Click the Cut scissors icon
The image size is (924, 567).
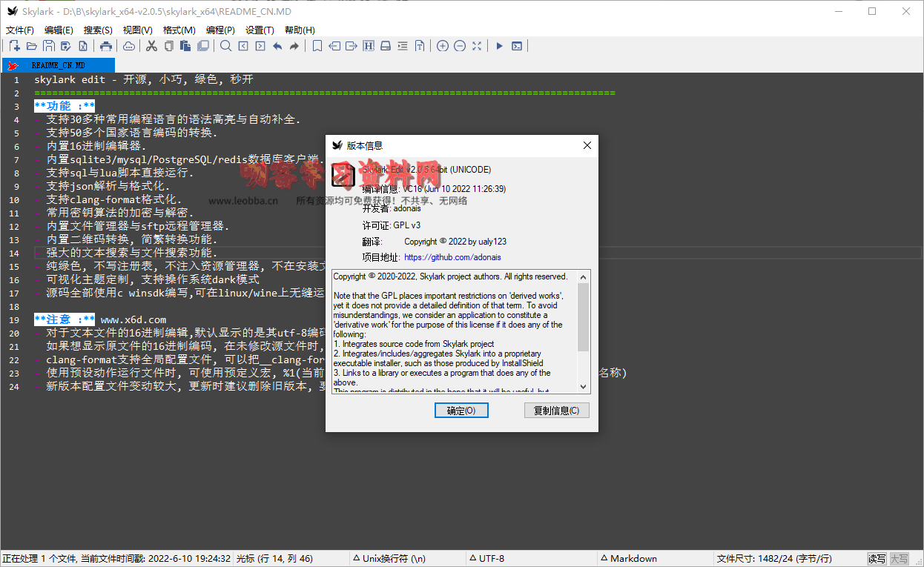pyautogui.click(x=151, y=46)
